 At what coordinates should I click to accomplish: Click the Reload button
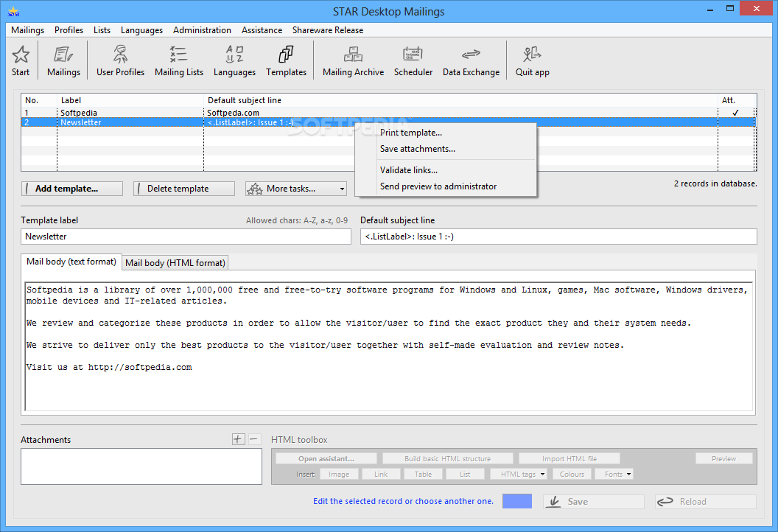(706, 502)
